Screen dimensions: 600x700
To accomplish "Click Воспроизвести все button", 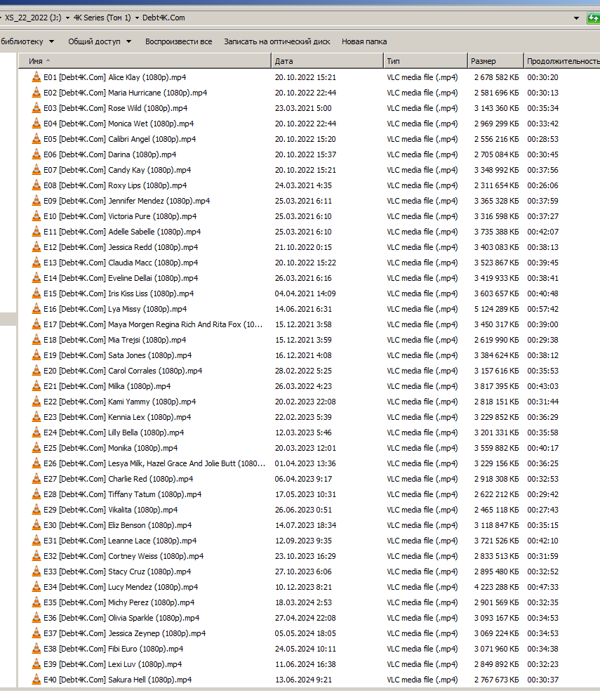I will click(x=178, y=41).
